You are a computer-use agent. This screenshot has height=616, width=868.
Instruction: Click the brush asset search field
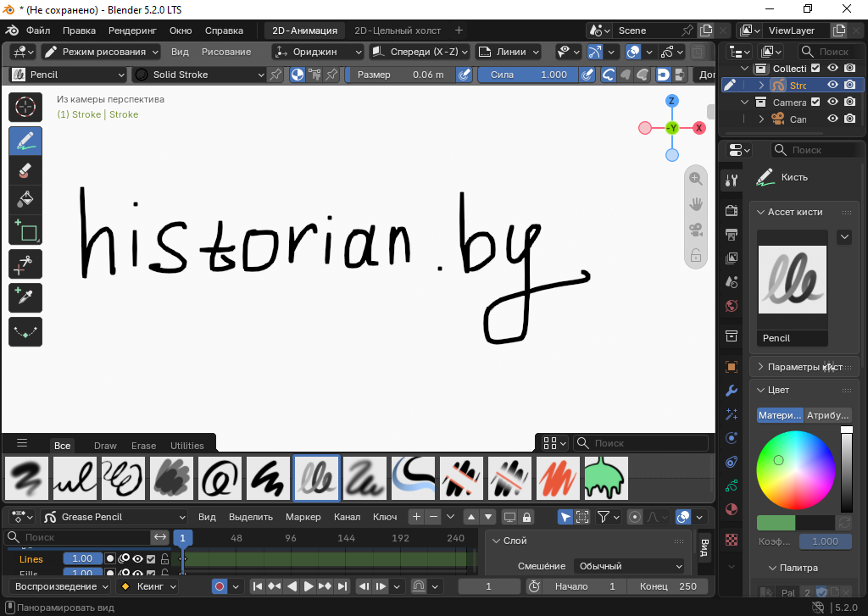point(641,443)
